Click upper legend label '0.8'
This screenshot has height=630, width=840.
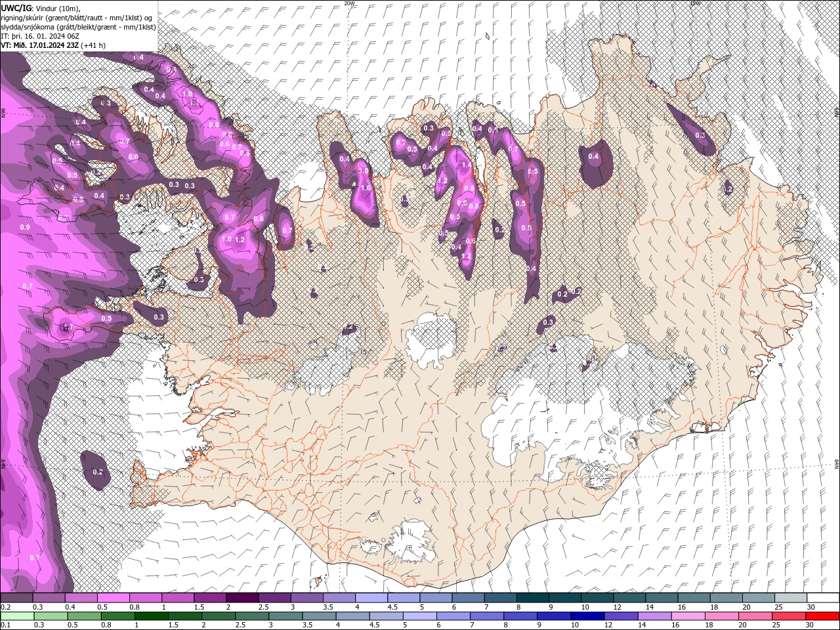tap(135, 607)
